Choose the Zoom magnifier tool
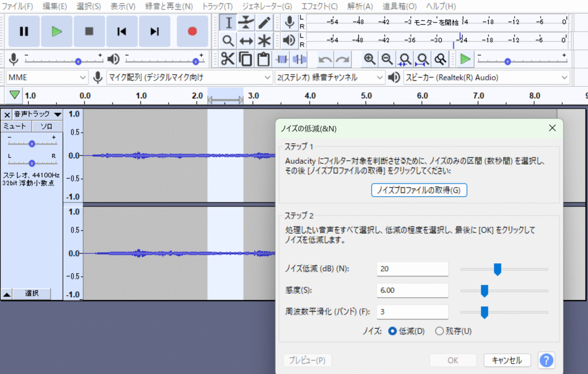The width and height of the screenshot is (588, 374). 229,41
